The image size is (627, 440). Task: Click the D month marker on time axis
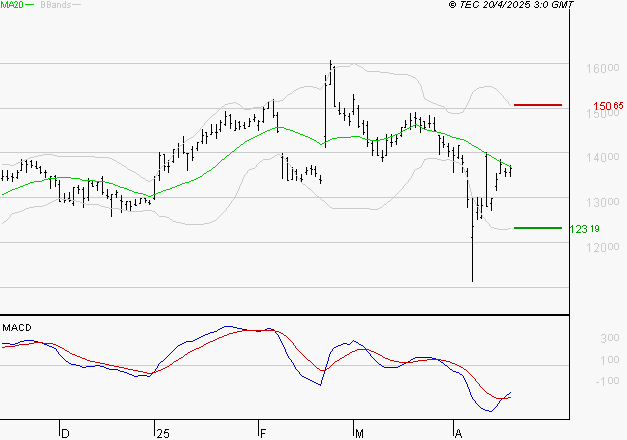click(x=66, y=433)
